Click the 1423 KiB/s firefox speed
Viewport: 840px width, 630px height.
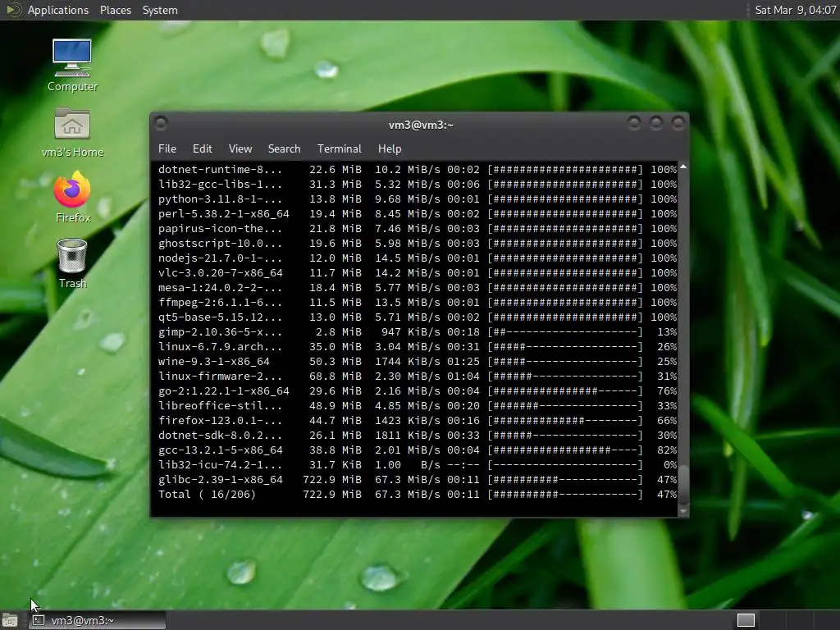[407, 421]
